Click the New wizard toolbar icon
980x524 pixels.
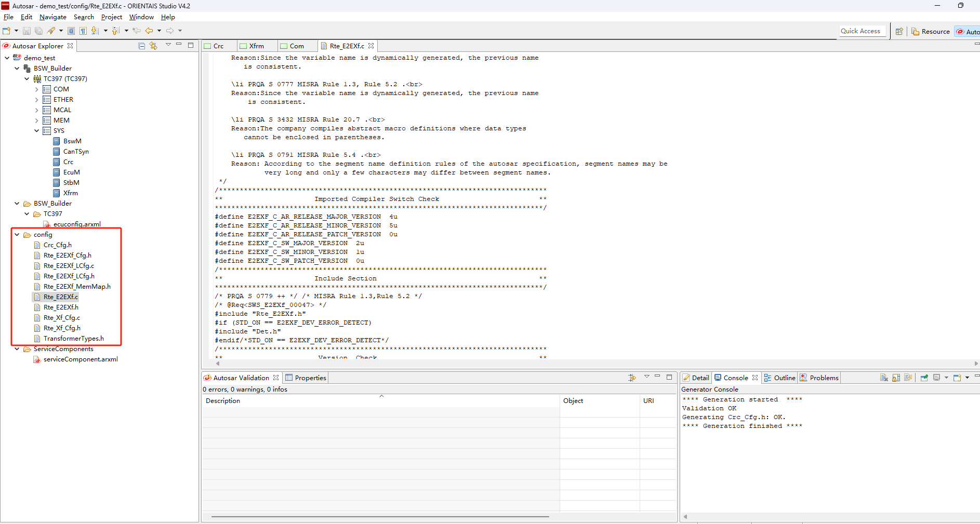tap(7, 31)
